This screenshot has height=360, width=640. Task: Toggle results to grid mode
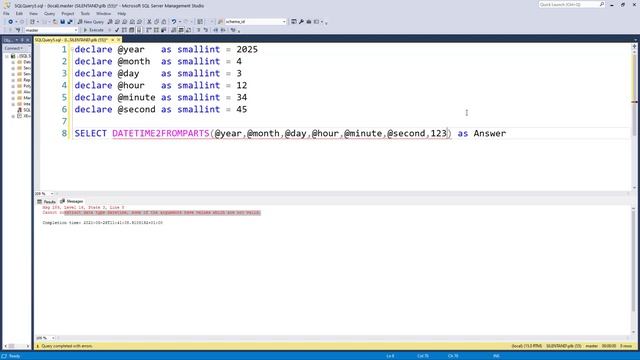[181, 30]
